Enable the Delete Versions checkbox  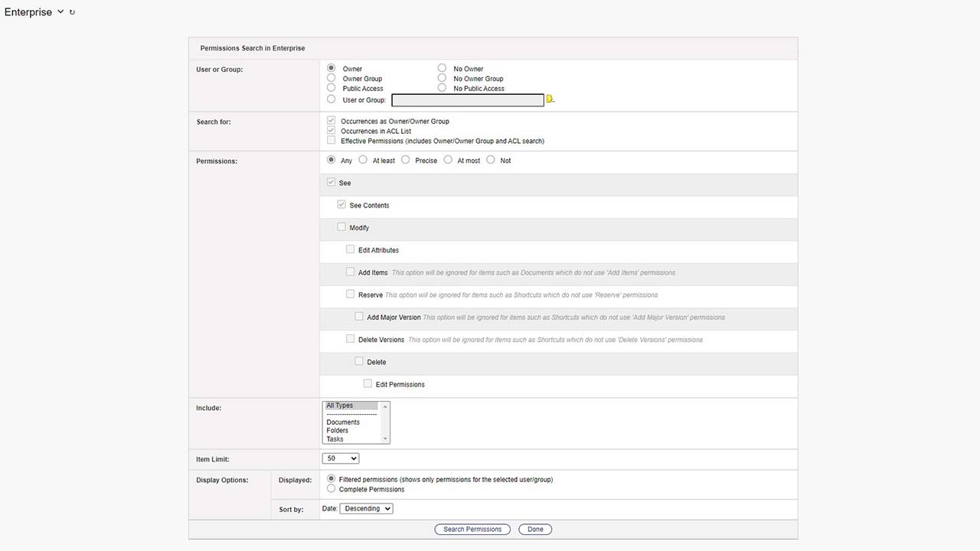(351, 339)
